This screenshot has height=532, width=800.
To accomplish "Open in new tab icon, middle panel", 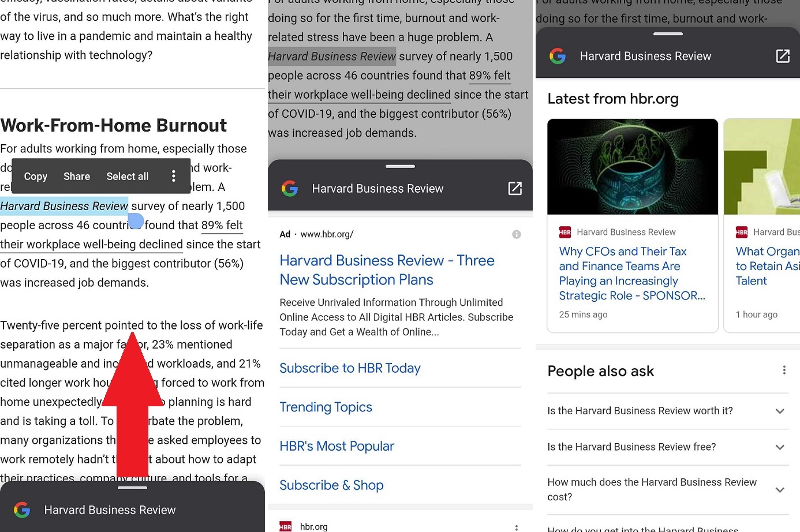I will (x=515, y=188).
